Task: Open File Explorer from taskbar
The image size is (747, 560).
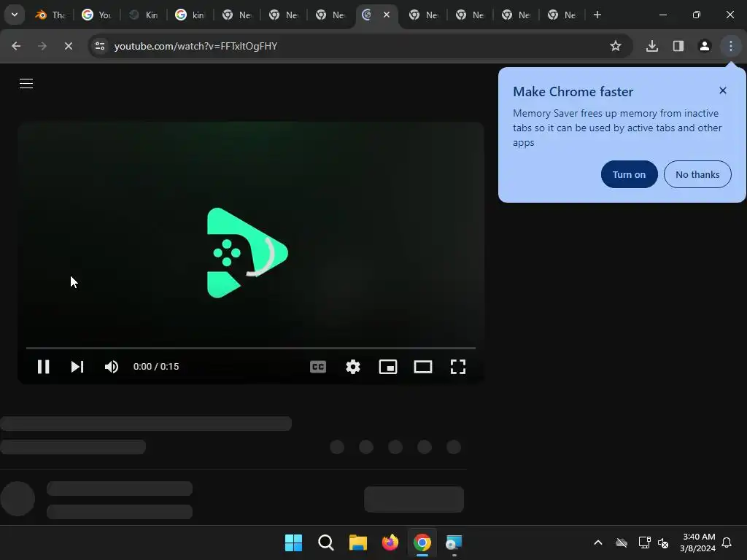Action: pos(357,542)
